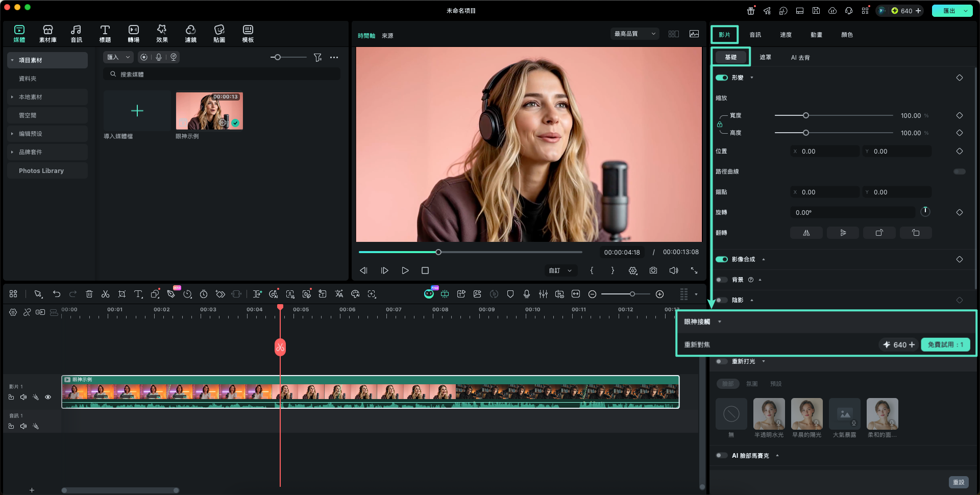Mute the 音訊 1 track speaker
The width and height of the screenshot is (980, 495).
coord(23,426)
